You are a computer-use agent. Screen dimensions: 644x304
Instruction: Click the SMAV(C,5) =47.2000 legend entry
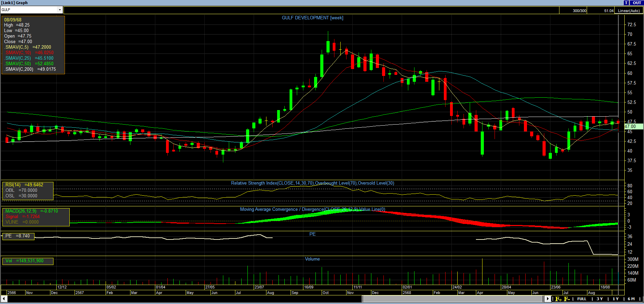pos(28,47)
